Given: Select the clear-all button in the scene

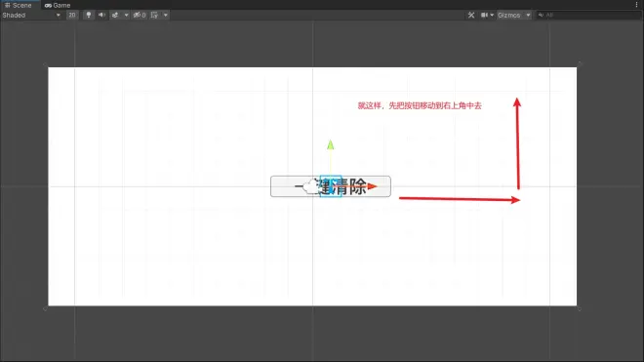Looking at the screenshot, I should [x=331, y=186].
